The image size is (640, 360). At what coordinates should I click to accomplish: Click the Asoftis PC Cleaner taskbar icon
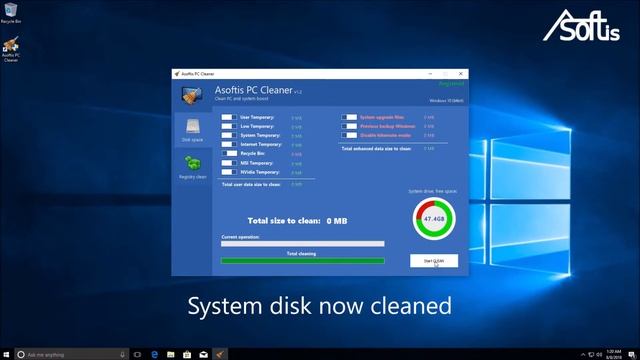pos(220,354)
